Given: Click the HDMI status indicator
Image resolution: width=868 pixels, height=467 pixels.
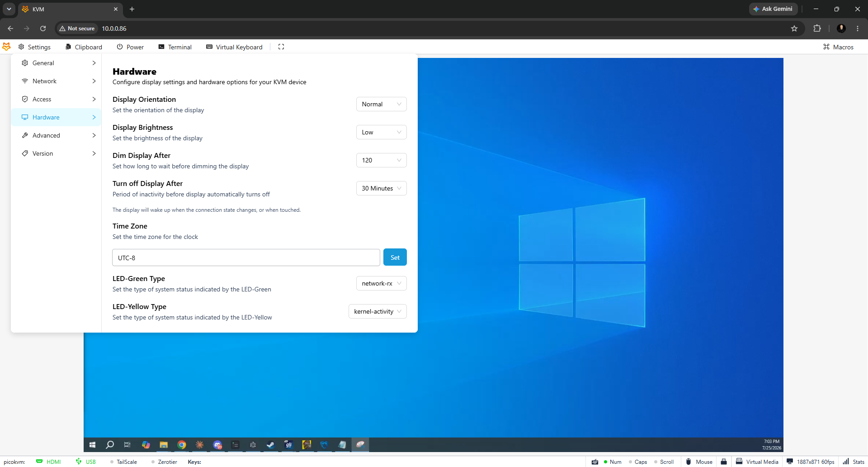Looking at the screenshot, I should 48,462.
